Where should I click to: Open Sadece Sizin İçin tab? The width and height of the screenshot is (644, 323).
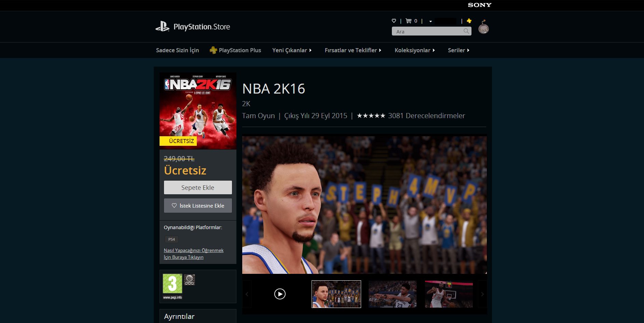pos(177,50)
